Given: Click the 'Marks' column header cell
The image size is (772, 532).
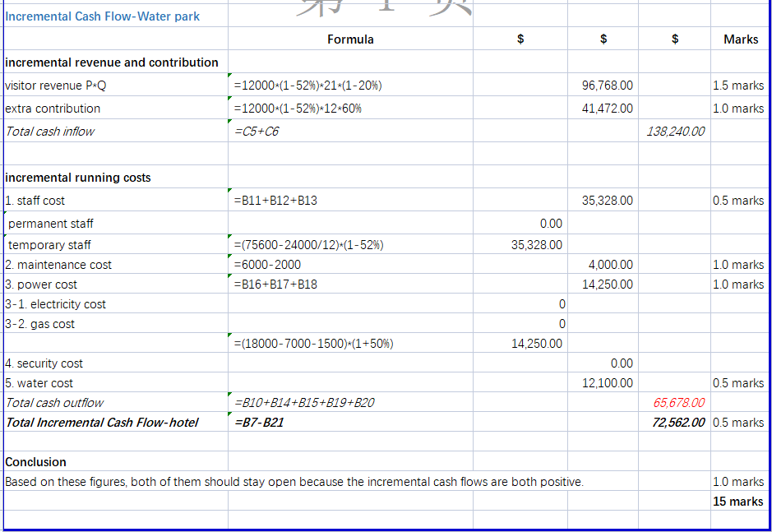Looking at the screenshot, I should pyautogui.click(x=741, y=39).
